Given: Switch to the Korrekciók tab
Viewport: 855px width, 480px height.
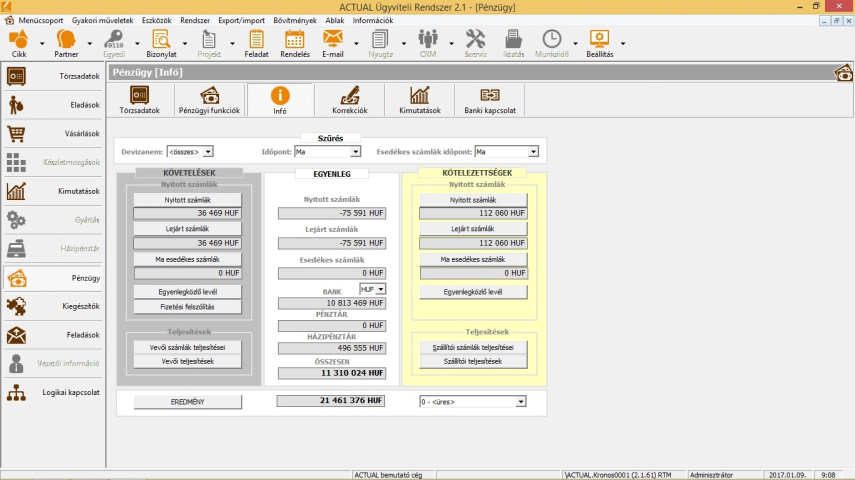Looking at the screenshot, I should [x=350, y=100].
